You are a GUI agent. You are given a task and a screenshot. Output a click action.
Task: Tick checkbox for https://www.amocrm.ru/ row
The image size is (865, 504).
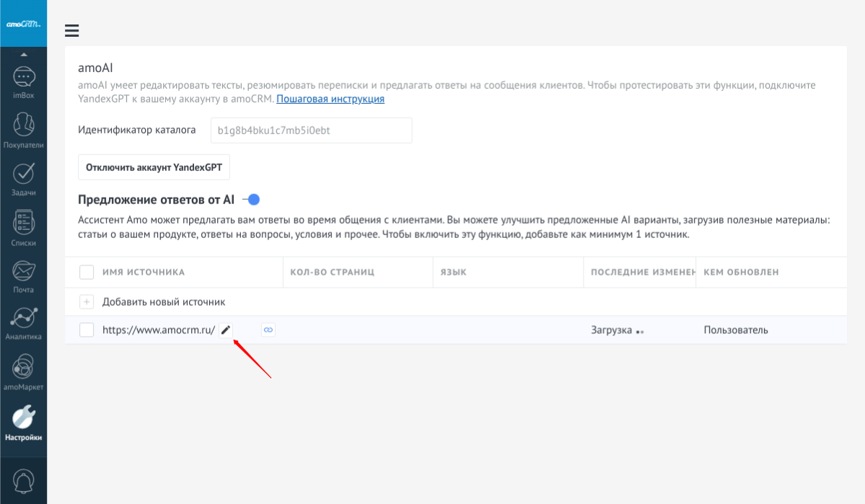point(87,330)
